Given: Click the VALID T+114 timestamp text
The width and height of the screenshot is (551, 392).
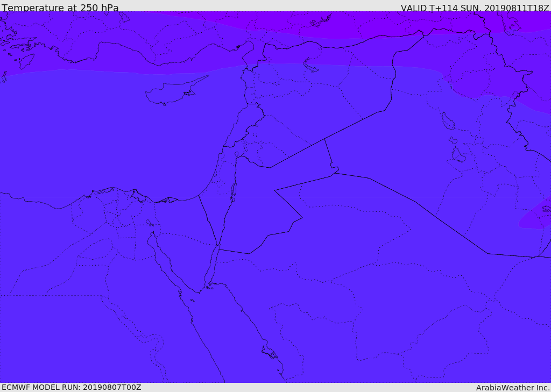Looking at the screenshot, I should [475, 8].
